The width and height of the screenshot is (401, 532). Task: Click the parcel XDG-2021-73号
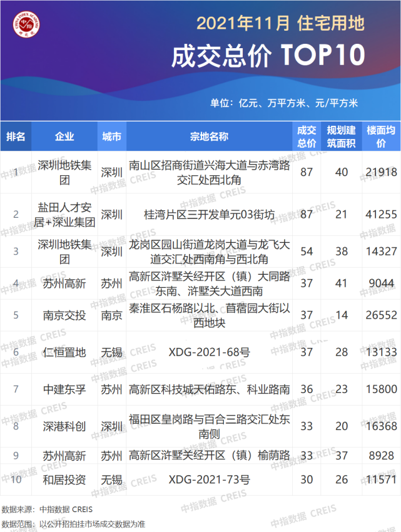209,479
